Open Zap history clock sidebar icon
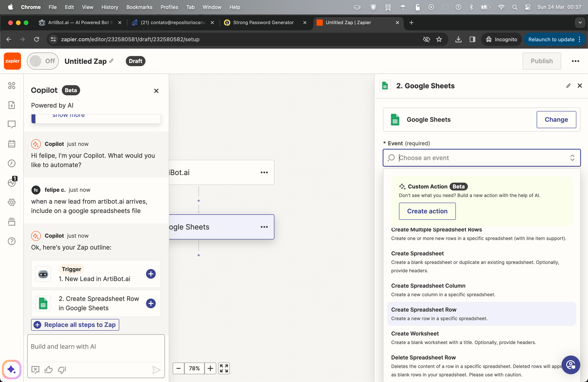 [x=12, y=163]
